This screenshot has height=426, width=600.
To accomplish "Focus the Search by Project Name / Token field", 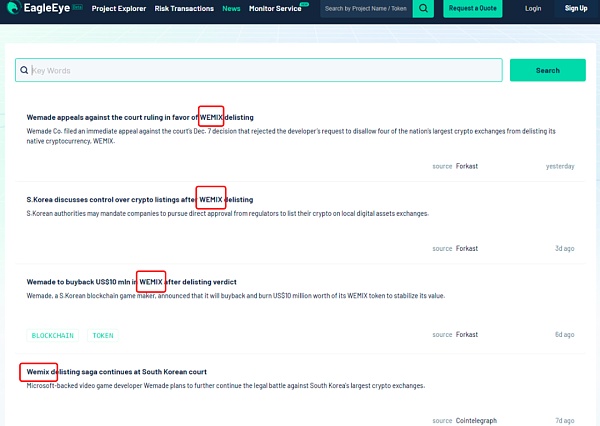I will pyautogui.click(x=366, y=8).
